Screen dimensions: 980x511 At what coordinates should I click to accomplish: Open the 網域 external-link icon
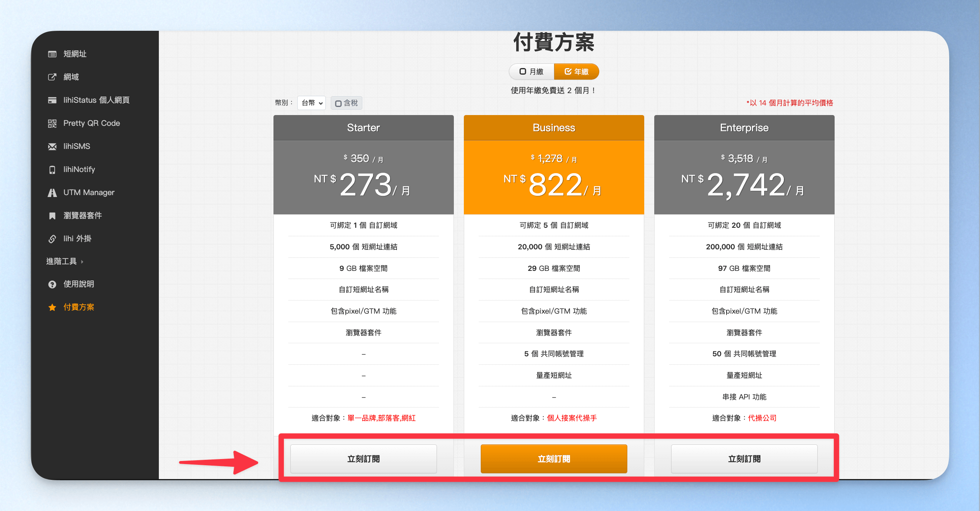[x=52, y=77]
